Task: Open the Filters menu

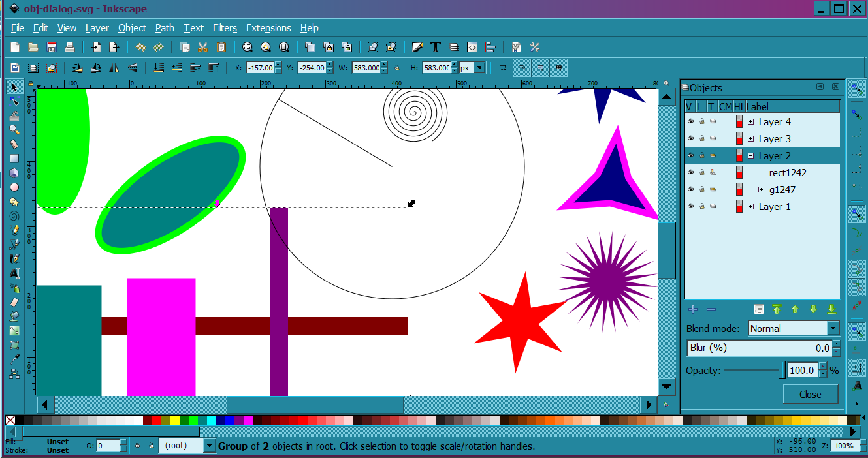Action: (225, 28)
